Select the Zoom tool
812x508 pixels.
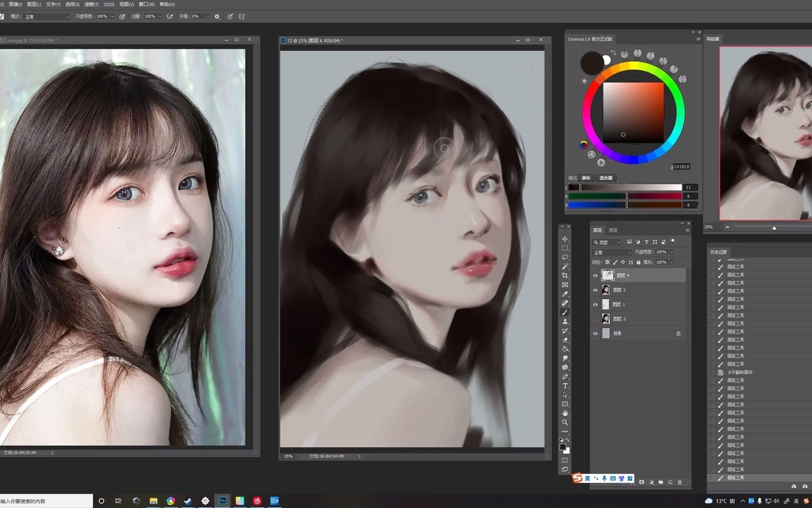[x=565, y=422]
